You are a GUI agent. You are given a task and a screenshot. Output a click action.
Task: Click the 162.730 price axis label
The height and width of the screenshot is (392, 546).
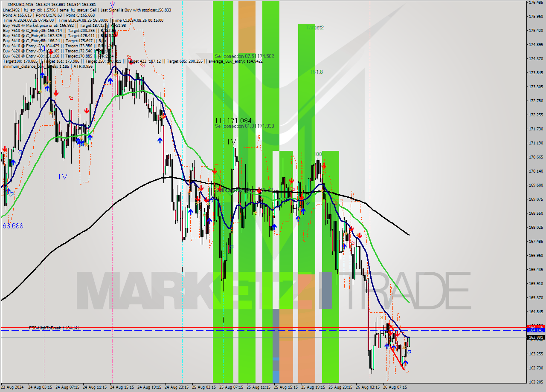pos(535,368)
